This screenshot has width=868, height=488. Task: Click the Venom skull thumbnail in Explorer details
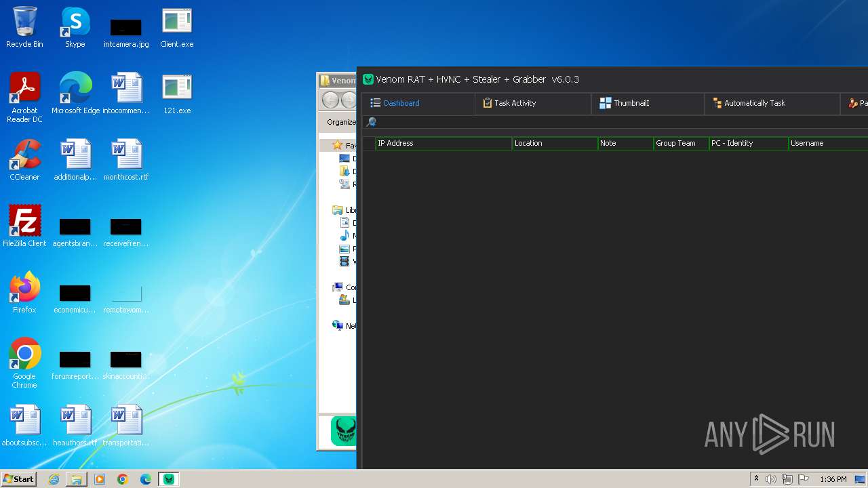(x=343, y=432)
